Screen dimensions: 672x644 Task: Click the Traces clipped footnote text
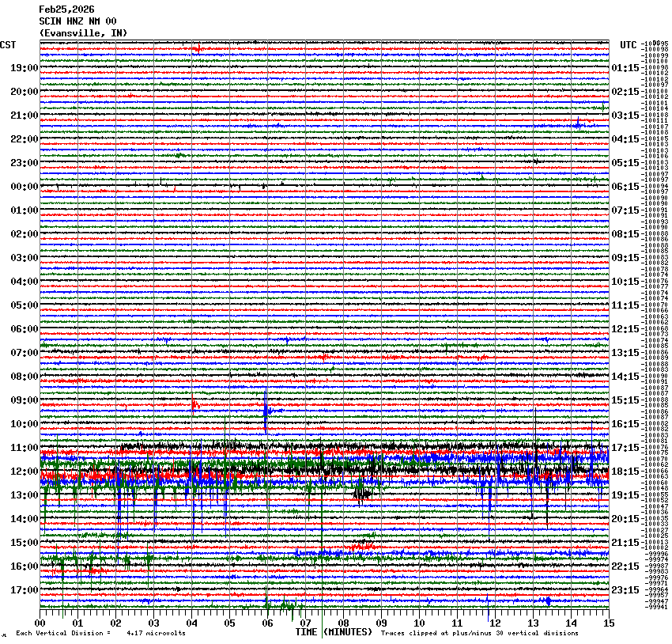coord(468,633)
